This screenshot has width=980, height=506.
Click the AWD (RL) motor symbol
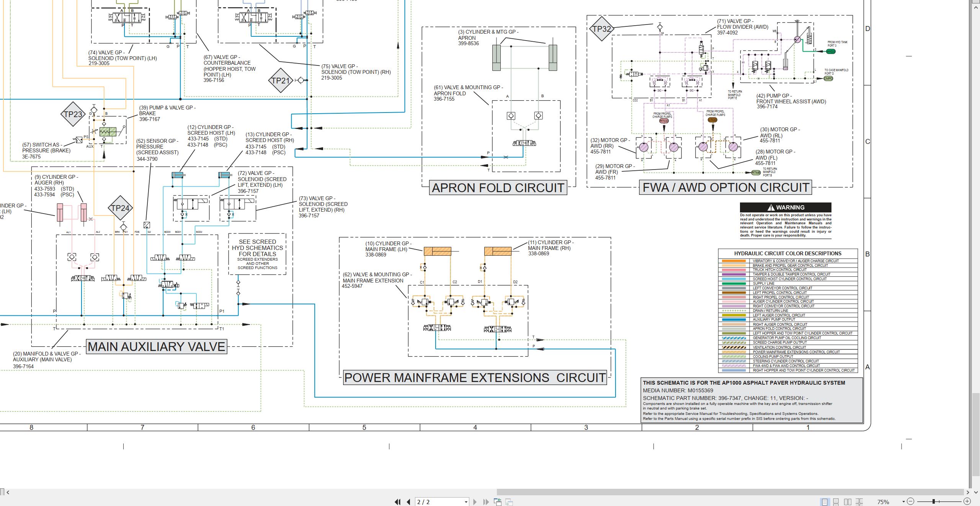[x=733, y=147]
